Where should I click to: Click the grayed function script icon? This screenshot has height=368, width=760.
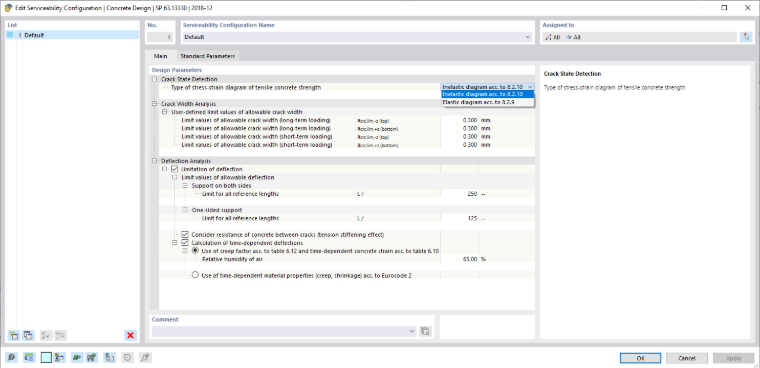point(145,358)
